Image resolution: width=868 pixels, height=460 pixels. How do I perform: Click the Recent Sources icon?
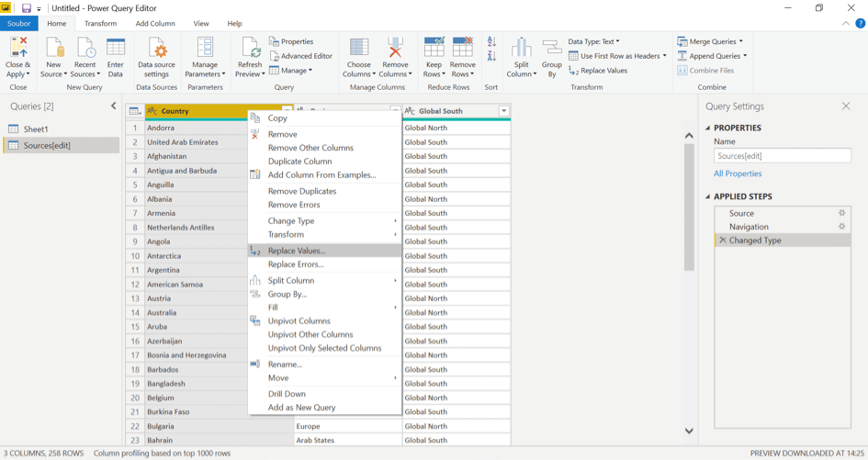[x=85, y=48]
